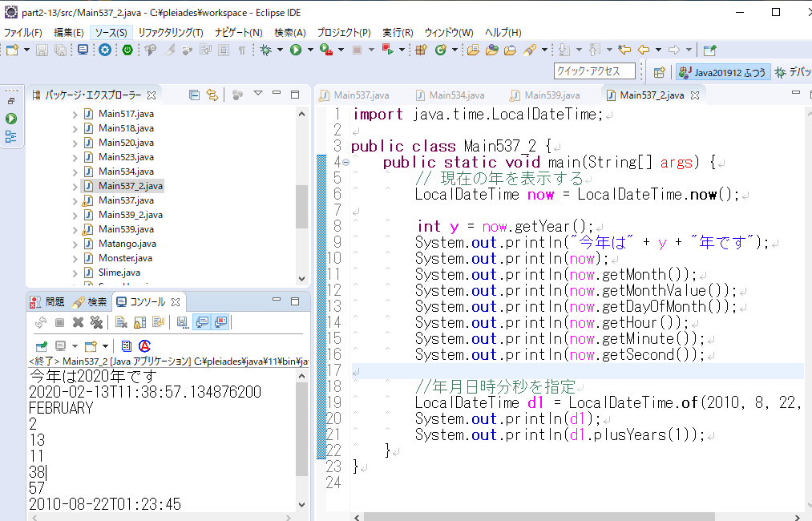Open the Run button dropdown arrow
This screenshot has width=812, height=521.
(x=309, y=50)
